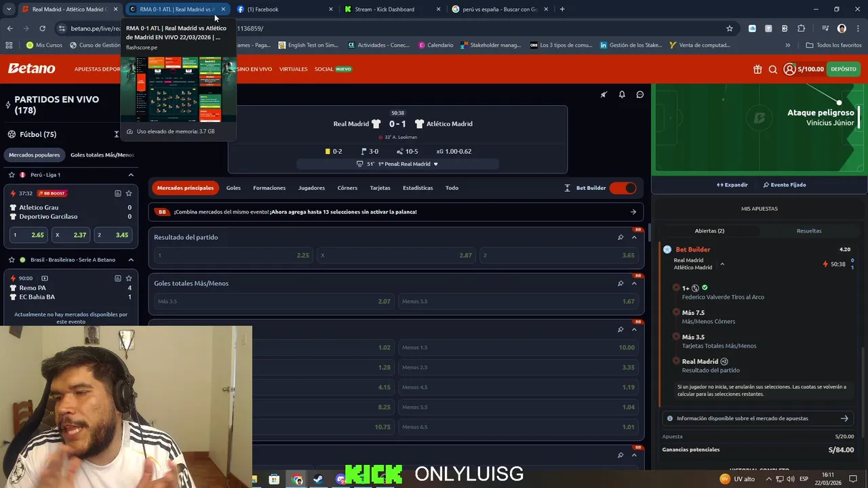
Task: Open the Chrome media control icon
Action: (825, 28)
